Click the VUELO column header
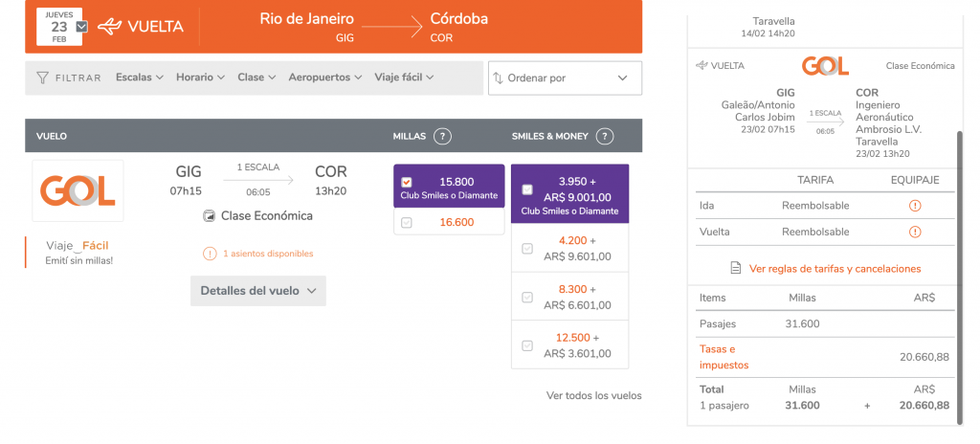The width and height of the screenshot is (980, 444). click(x=52, y=136)
